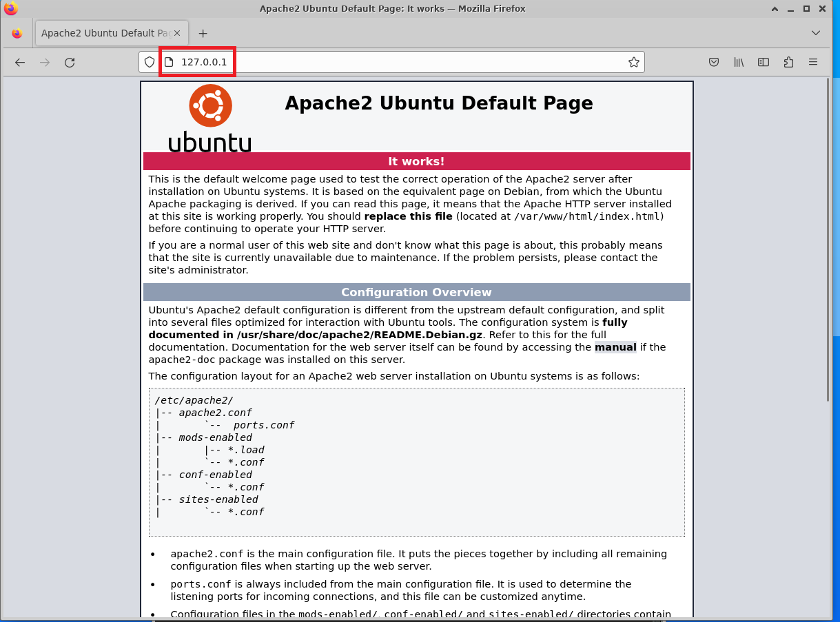The height and width of the screenshot is (622, 840).
Task: Bookmark this page with the star
Action: click(634, 62)
